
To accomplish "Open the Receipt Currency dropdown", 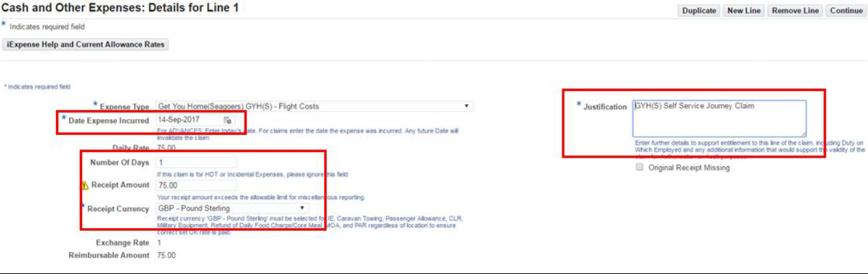I will (x=232, y=208).
